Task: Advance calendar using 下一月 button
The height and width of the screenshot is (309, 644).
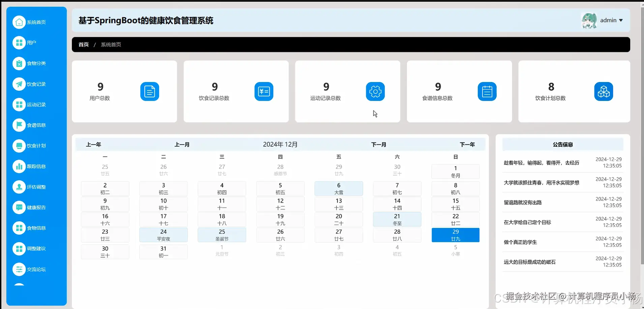Action: [378, 144]
